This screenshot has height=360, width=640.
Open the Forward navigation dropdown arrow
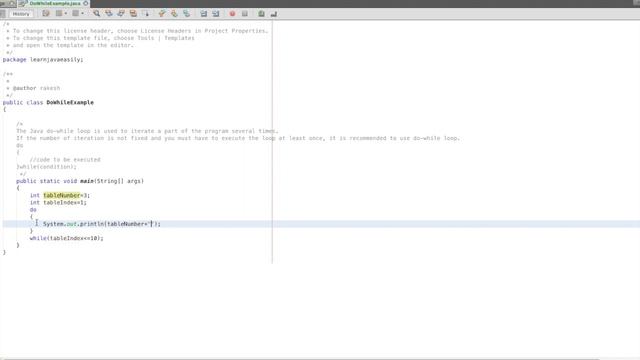(x=82, y=13)
